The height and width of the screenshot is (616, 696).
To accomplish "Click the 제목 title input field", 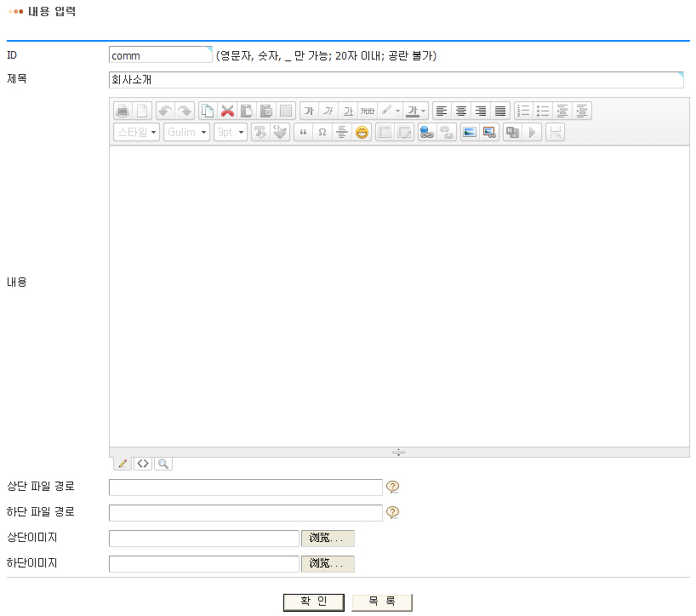I will pos(396,80).
